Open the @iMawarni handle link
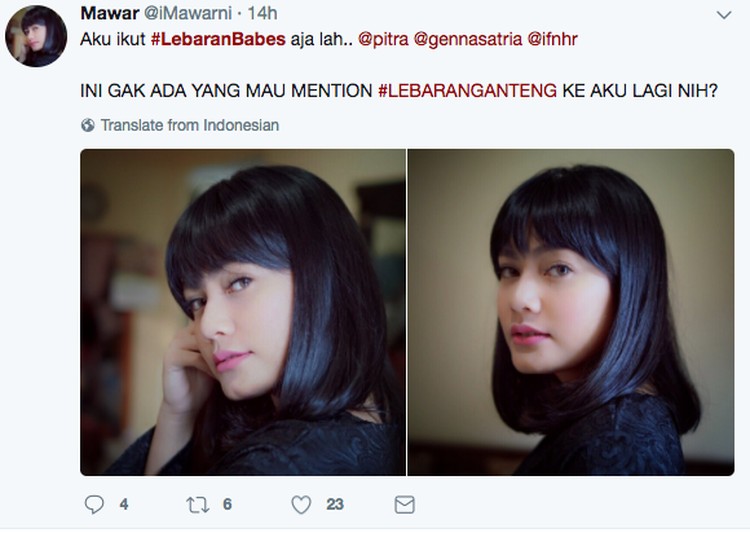 (x=188, y=13)
